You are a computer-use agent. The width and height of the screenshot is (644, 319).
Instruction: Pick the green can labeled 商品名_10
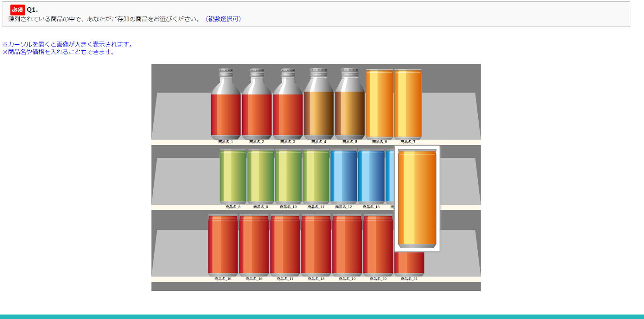click(x=288, y=176)
